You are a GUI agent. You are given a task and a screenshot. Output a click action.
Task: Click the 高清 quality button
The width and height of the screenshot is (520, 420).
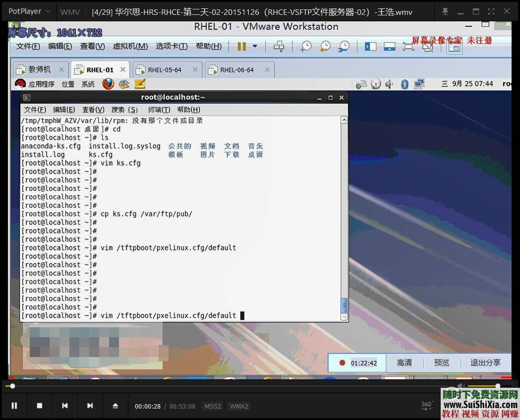tap(404, 362)
